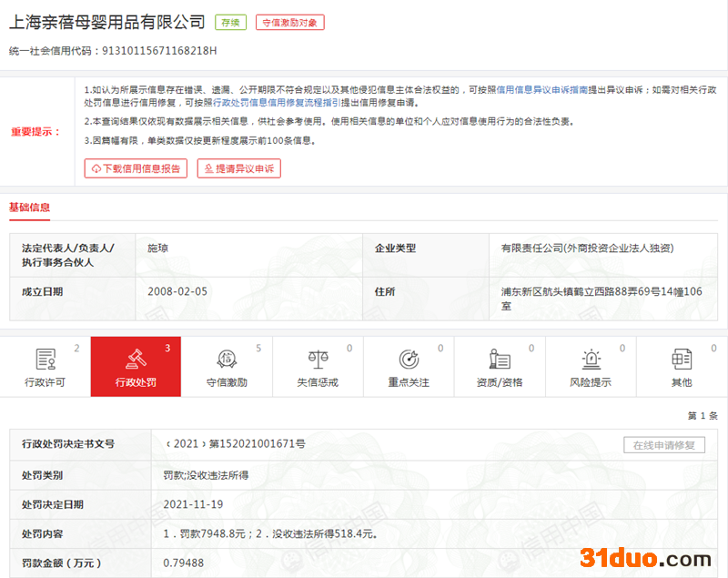728x578 pixels.
Task: Click the 存续 status tag
Action: (x=230, y=23)
